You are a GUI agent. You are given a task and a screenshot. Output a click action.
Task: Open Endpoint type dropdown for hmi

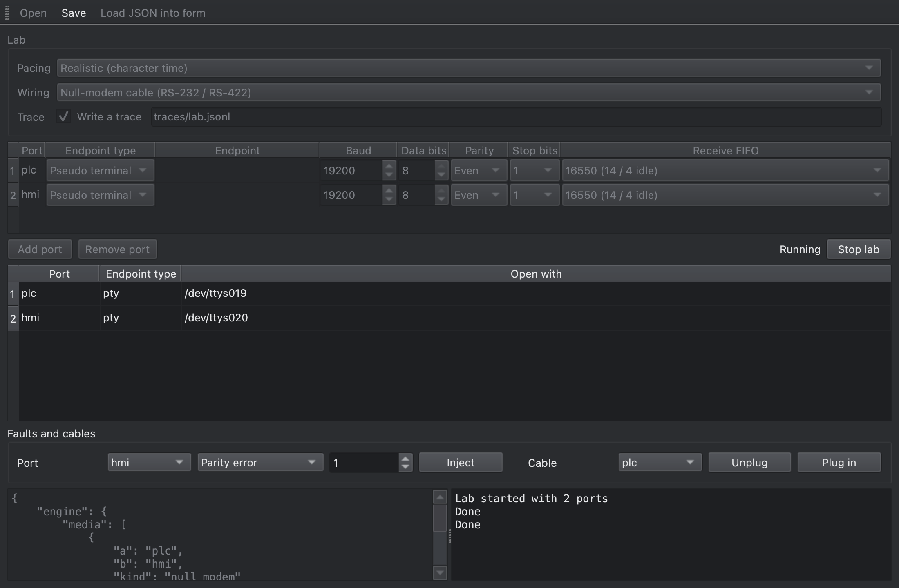pos(100,195)
